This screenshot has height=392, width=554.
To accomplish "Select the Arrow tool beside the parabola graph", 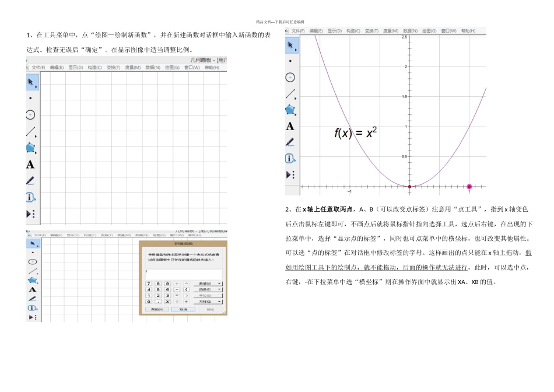I will pyautogui.click(x=291, y=45).
